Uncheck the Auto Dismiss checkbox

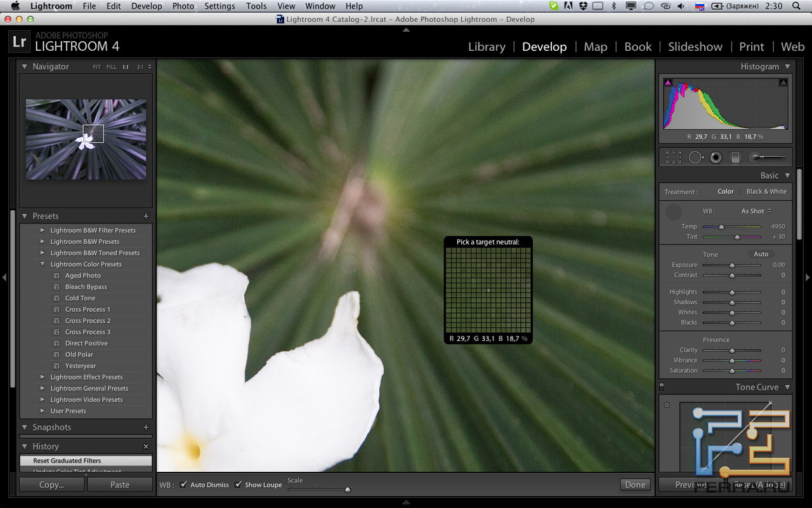[x=184, y=485]
